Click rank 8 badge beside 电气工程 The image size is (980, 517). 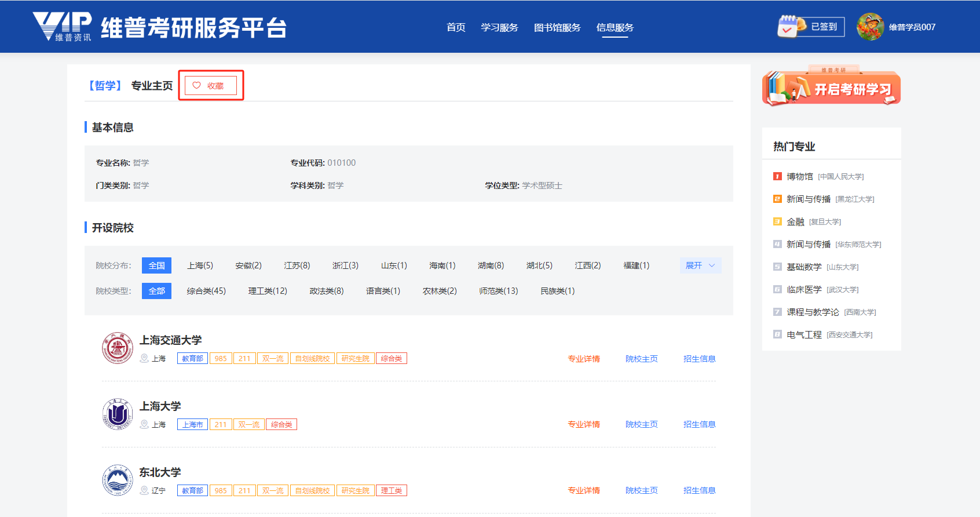[x=777, y=334]
